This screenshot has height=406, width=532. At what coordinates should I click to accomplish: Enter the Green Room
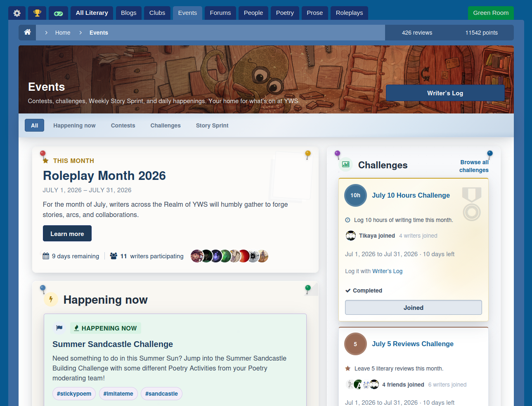[x=491, y=13]
